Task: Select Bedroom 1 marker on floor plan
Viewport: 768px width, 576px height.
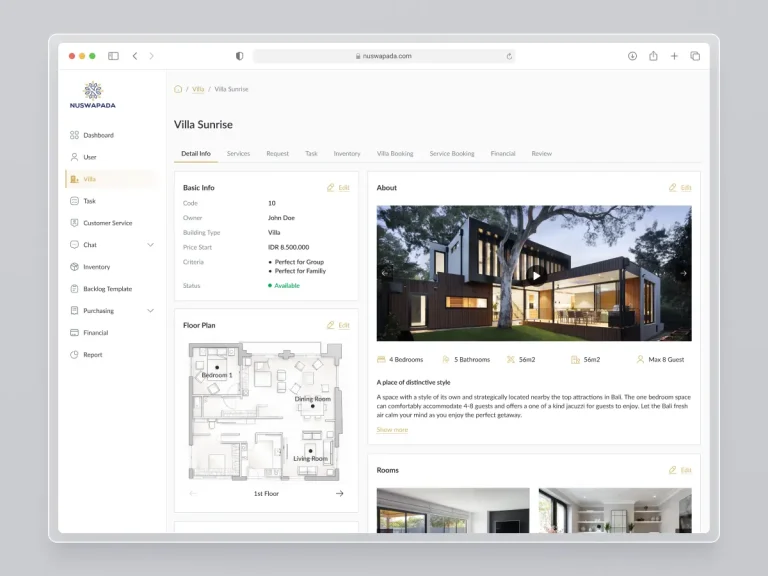Action: (216, 367)
